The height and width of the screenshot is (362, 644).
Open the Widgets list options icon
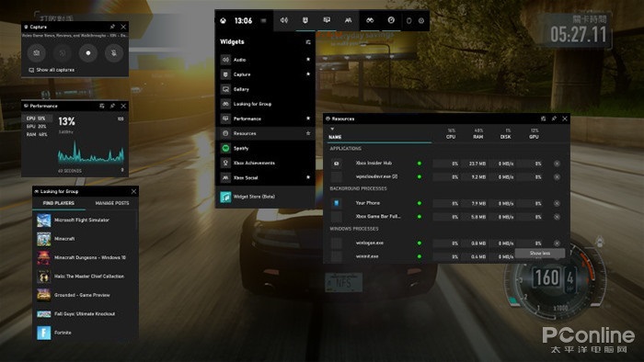[308, 42]
